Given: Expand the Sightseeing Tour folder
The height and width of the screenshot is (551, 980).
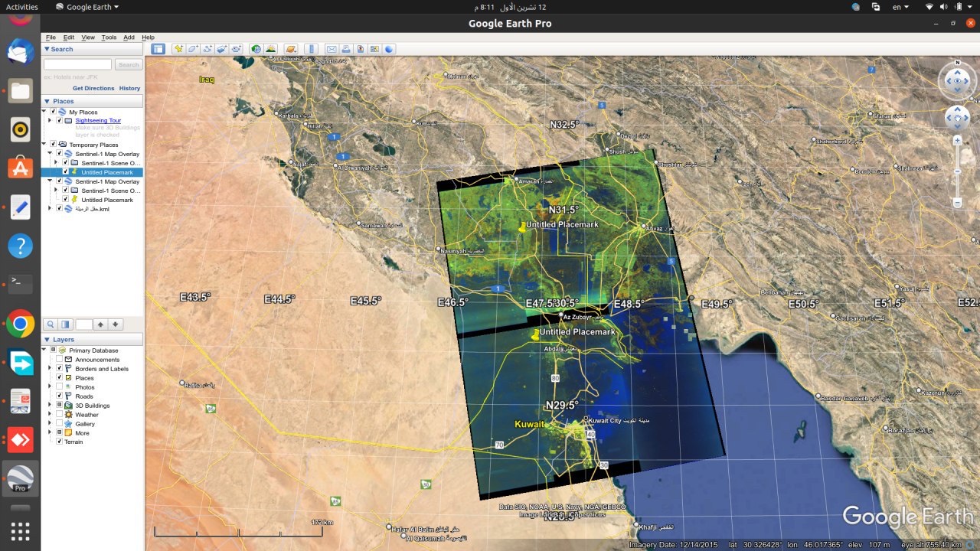Looking at the screenshot, I should 50,120.
